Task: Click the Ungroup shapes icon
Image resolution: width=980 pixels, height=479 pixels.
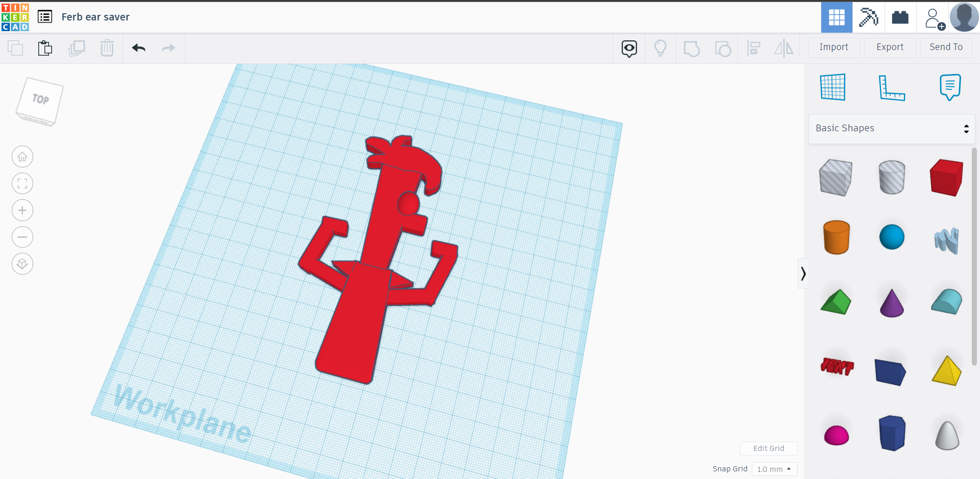Action: [723, 49]
